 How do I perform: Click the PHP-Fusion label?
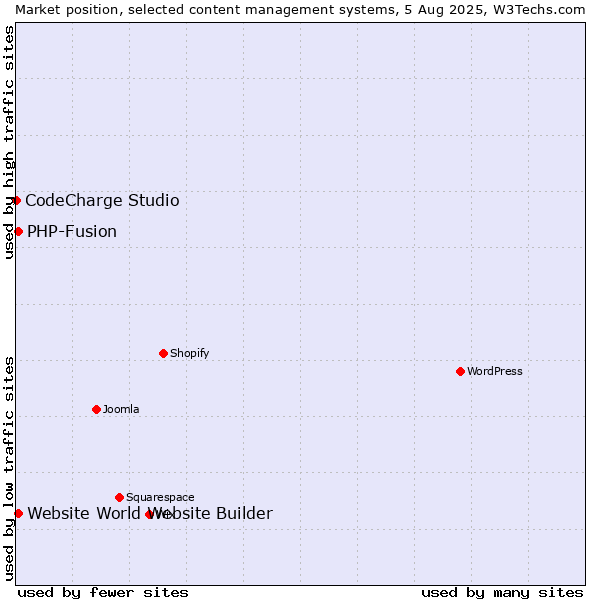click(x=72, y=232)
